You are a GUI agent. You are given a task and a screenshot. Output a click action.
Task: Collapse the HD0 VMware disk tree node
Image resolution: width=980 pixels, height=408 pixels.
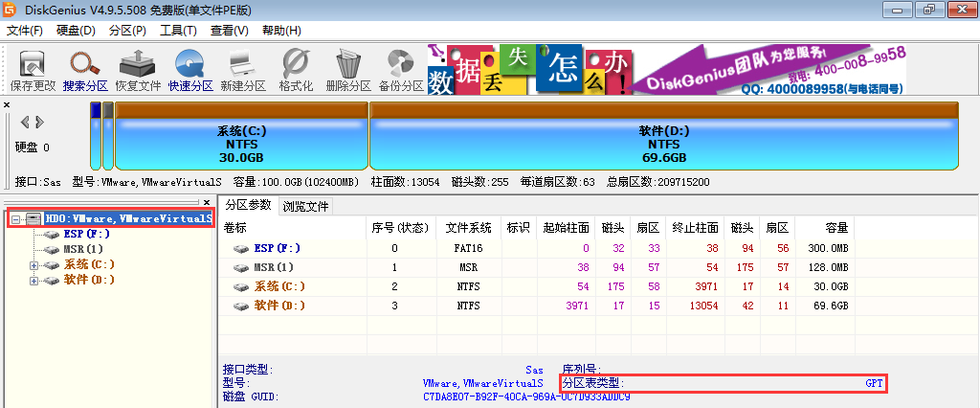[x=16, y=218]
